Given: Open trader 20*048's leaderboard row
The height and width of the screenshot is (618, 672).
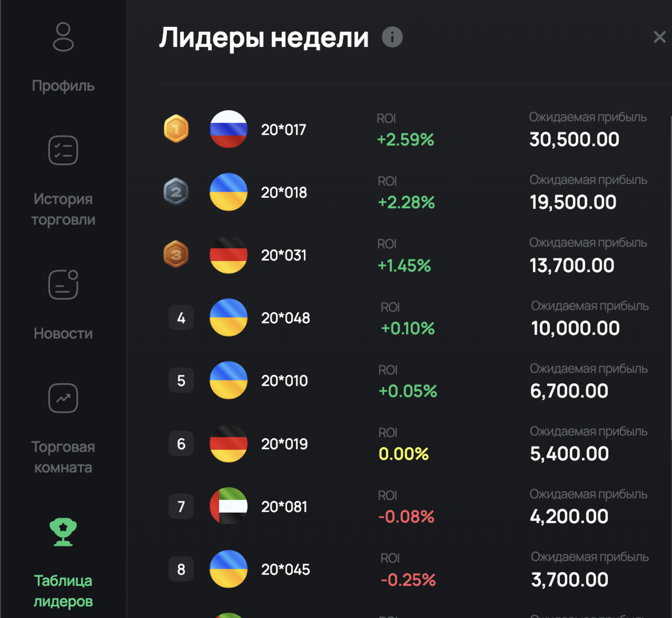Looking at the screenshot, I should click(392, 318).
